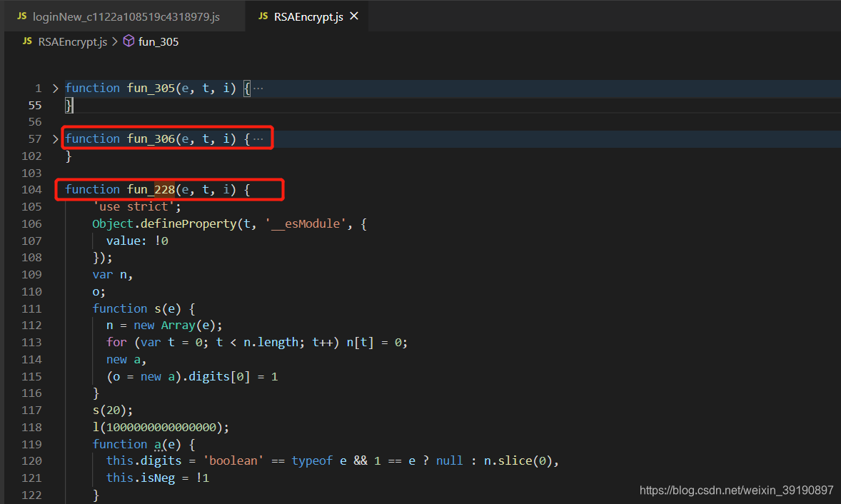Click '__esModule' string literal
Screen dimensions: 841x504
(x=306, y=223)
